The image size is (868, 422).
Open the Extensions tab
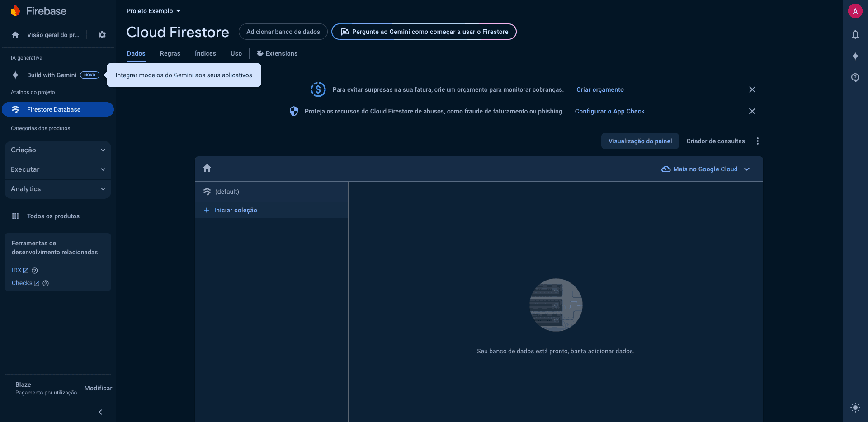[277, 53]
